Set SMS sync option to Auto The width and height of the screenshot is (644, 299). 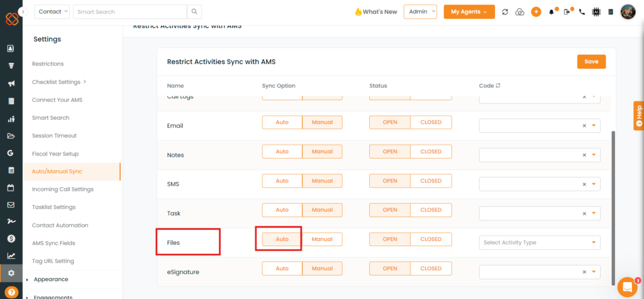pyautogui.click(x=282, y=181)
